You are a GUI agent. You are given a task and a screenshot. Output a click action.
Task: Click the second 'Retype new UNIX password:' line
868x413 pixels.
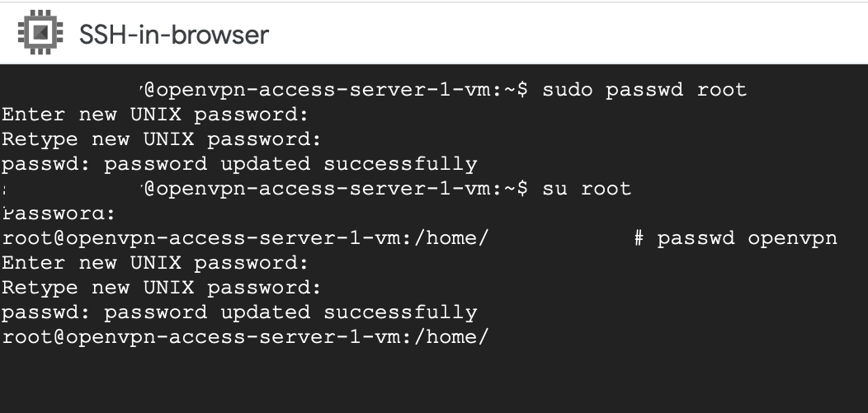161,288
